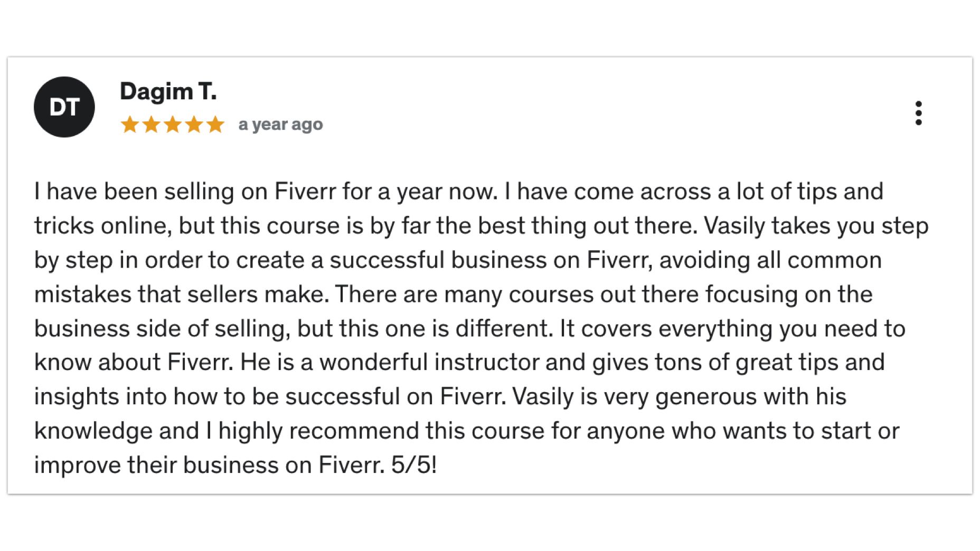Select the second rating star
Screen dimensions: 980x551
click(x=152, y=125)
